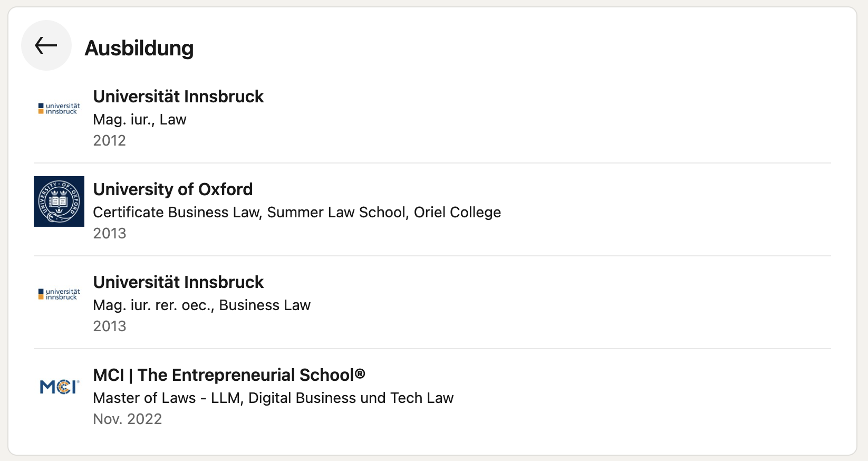Viewport: 868px width, 461px height.
Task: Click 'Digital Business und Tech Law' text
Action: click(x=351, y=398)
